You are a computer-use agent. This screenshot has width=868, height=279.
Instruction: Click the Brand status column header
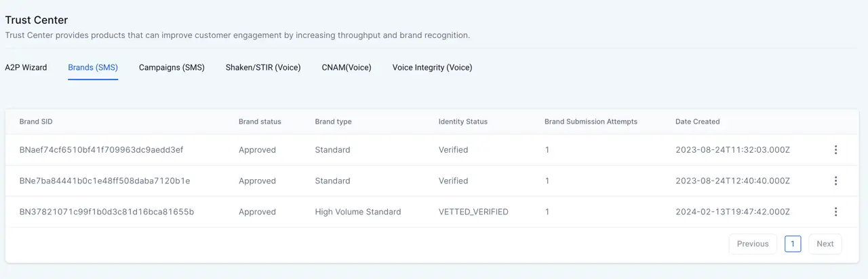(x=260, y=122)
